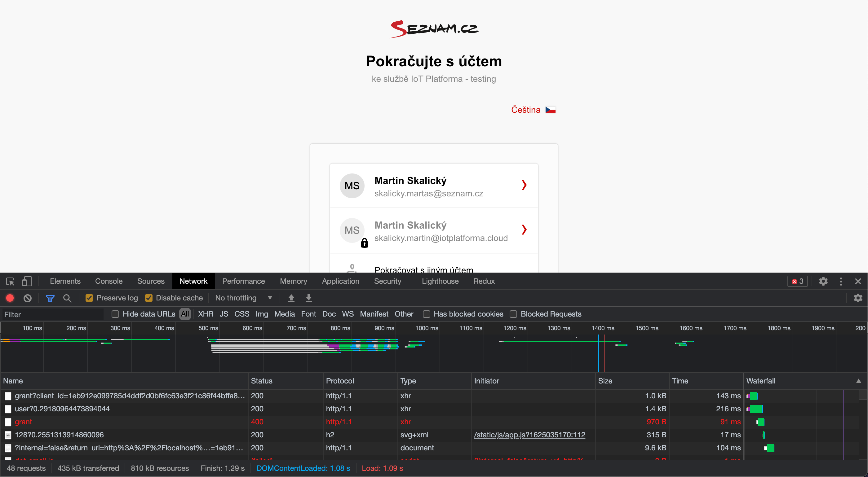This screenshot has height=477, width=868.
Task: Click the red error count badge
Action: (x=797, y=282)
